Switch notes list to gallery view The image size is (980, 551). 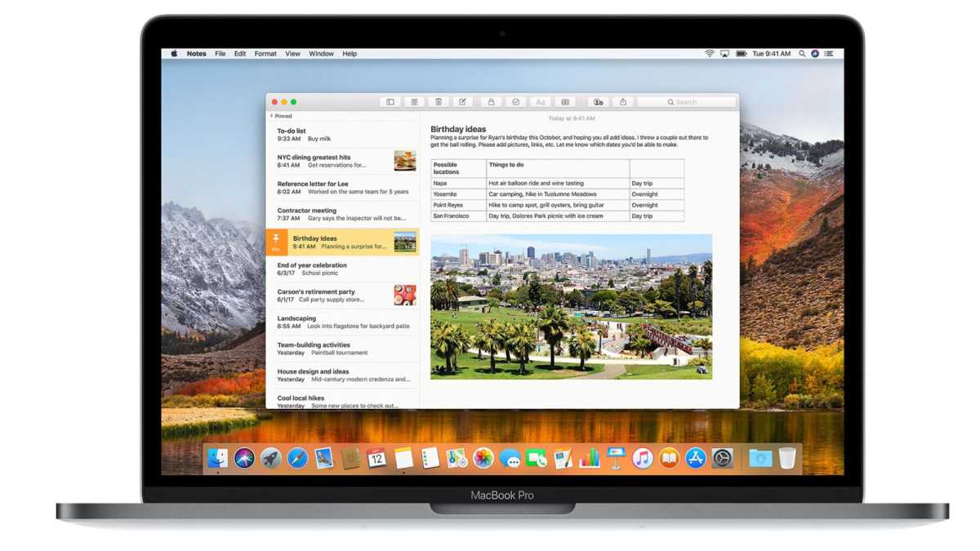tap(415, 101)
